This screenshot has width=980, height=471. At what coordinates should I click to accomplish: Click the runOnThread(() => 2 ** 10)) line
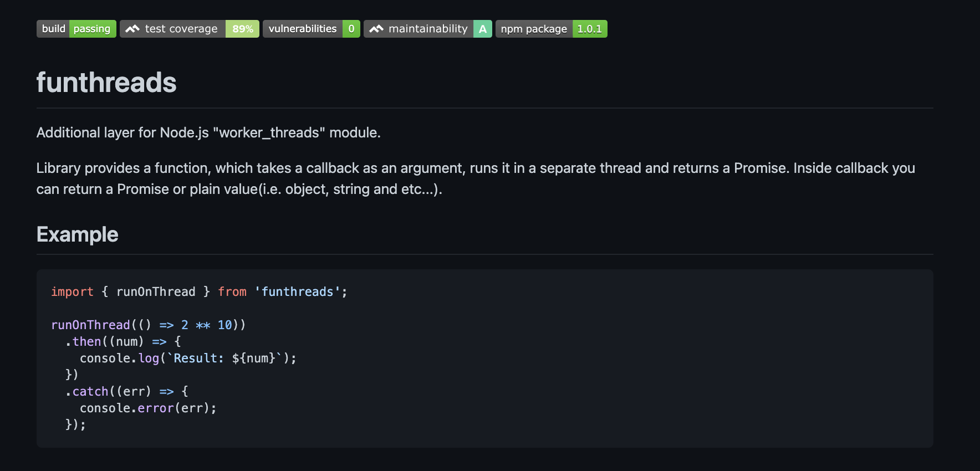149,325
